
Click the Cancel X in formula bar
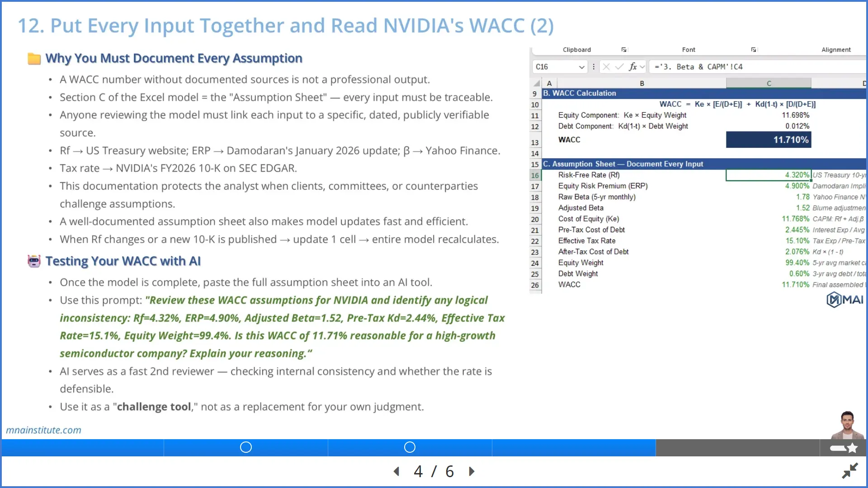(606, 67)
